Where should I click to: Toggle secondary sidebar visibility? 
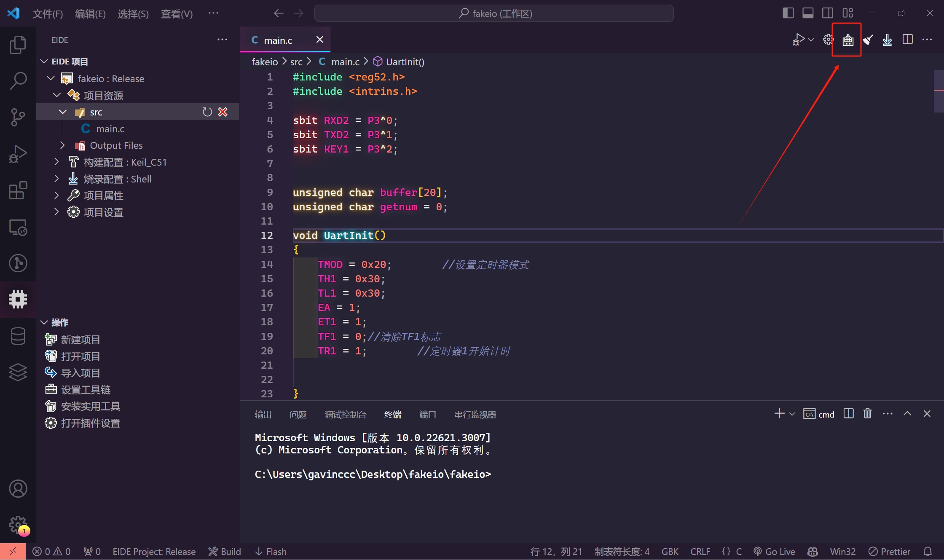pos(827,13)
